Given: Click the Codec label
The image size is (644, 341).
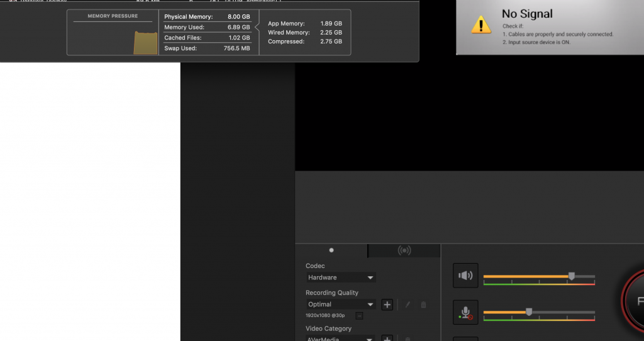Looking at the screenshot, I should pyautogui.click(x=315, y=266).
